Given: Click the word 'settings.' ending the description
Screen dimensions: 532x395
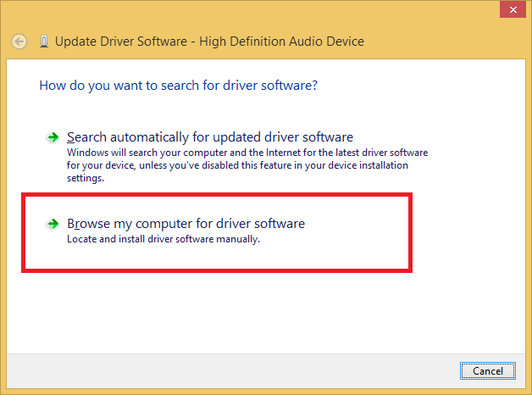Looking at the screenshot, I should [x=86, y=178].
